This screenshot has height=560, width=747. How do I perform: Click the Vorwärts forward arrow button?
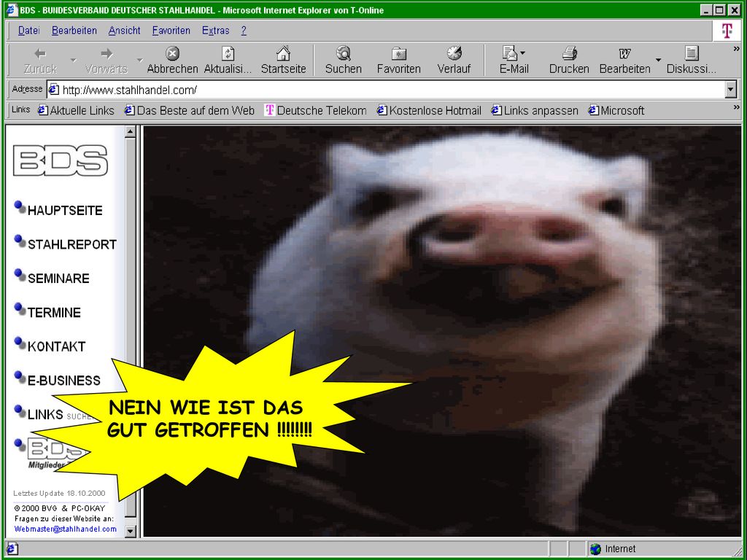(x=107, y=60)
